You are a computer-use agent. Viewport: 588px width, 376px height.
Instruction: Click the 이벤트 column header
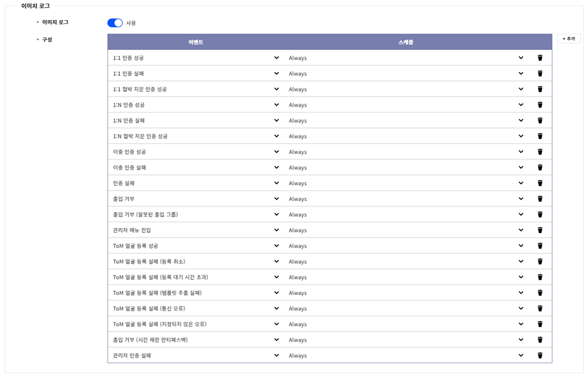point(196,42)
